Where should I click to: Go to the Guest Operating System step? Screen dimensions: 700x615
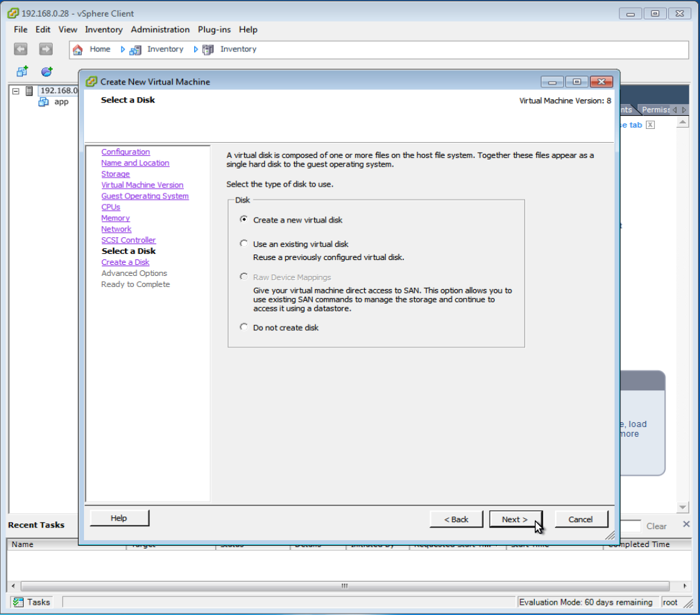[145, 196]
